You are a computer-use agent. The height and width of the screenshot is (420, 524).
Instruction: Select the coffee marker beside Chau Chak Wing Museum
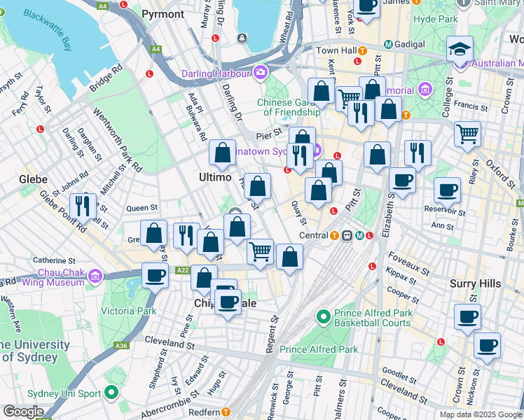[x=155, y=274]
